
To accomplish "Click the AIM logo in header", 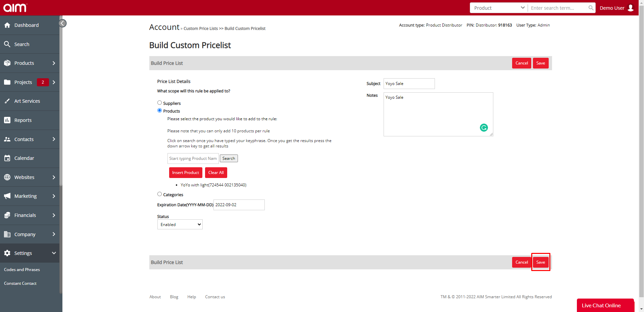I will pyautogui.click(x=15, y=7).
